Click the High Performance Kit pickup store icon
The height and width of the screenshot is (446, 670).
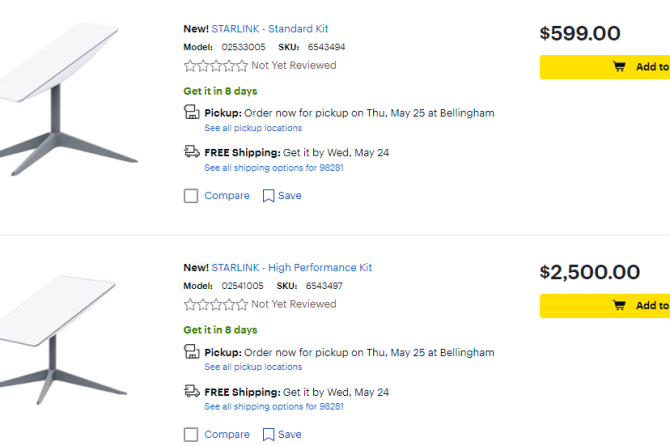click(x=192, y=352)
